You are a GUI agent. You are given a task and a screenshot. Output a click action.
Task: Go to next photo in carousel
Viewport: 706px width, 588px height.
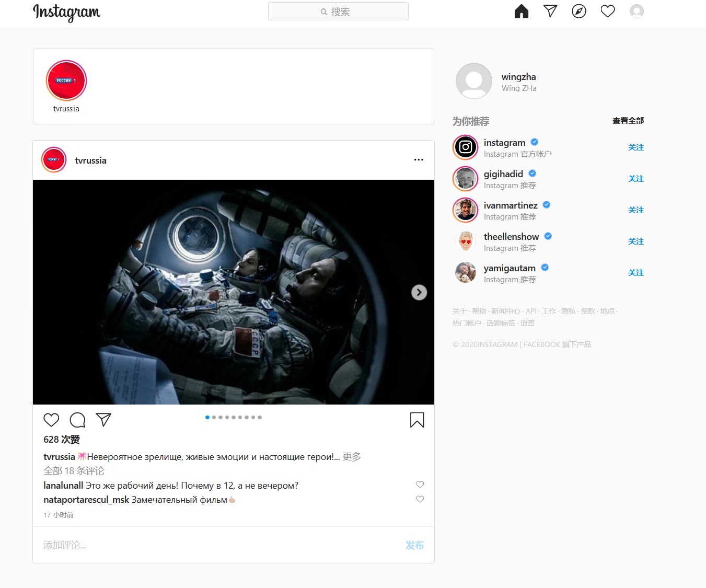click(x=419, y=292)
